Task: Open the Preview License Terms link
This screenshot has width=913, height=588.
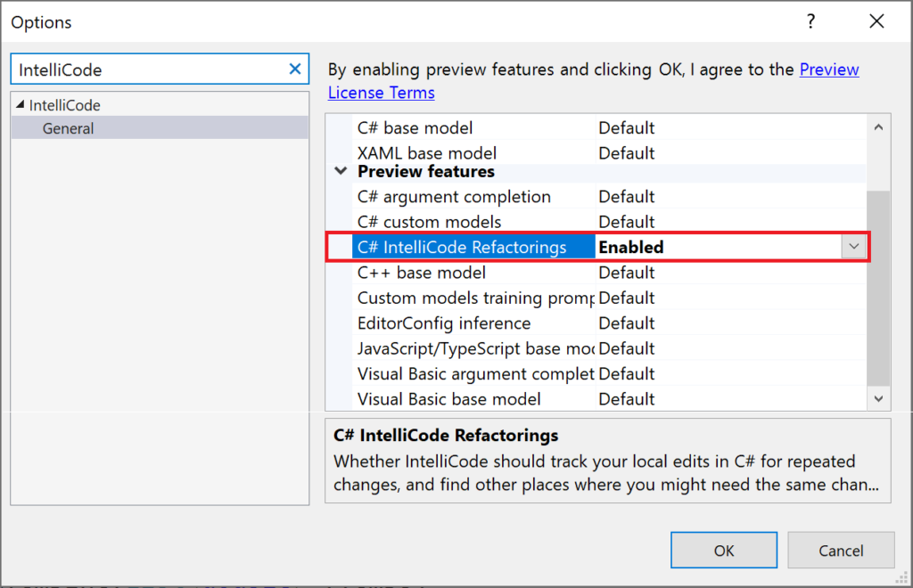Action: (x=381, y=92)
